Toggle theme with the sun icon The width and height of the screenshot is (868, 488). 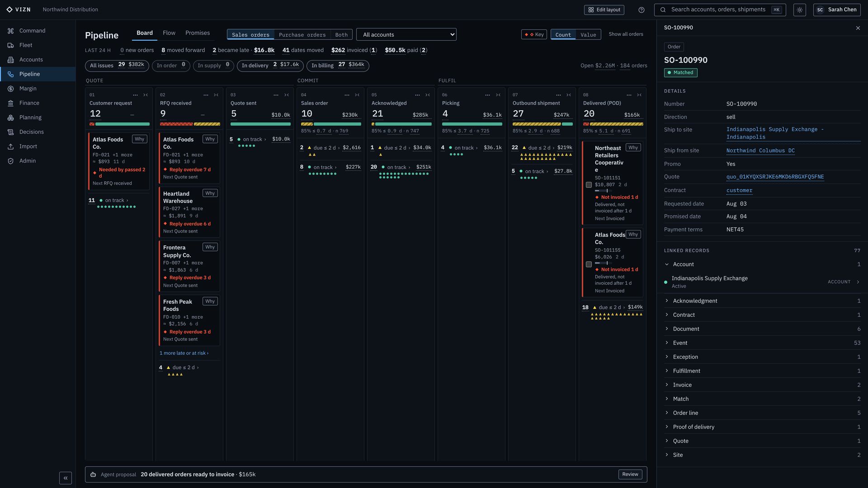(800, 10)
